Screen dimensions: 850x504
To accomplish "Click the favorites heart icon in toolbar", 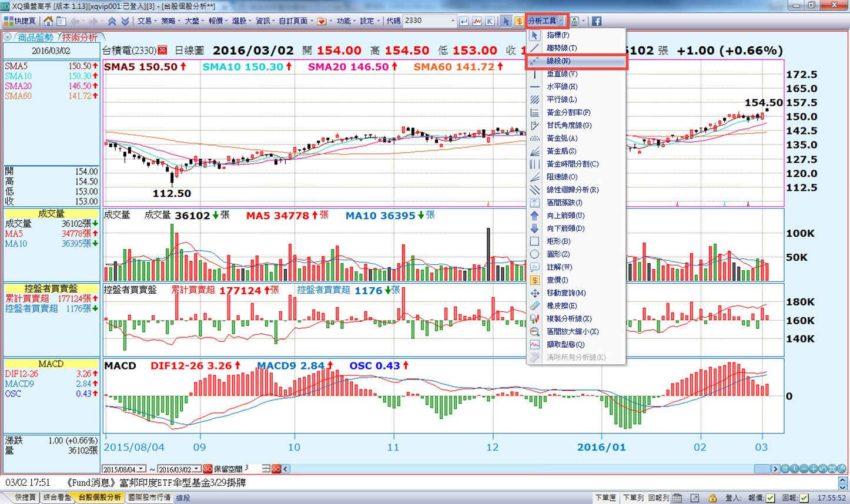I will (322, 21).
